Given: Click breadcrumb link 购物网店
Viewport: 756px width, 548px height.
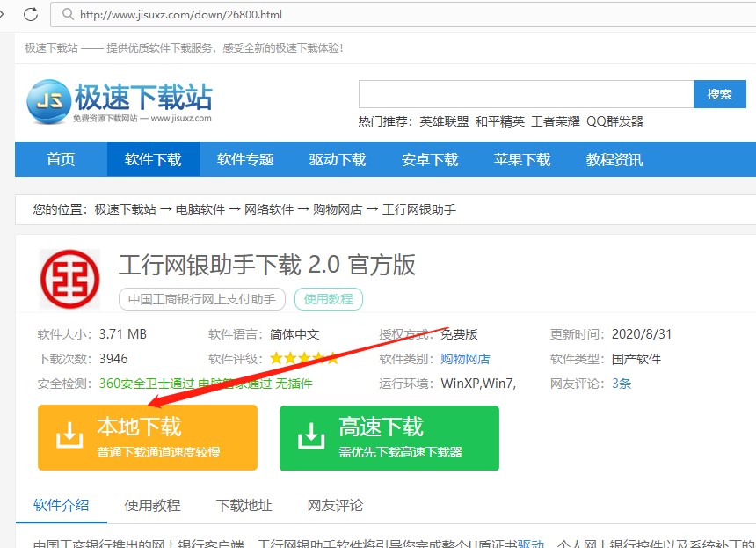Looking at the screenshot, I should coord(338,209).
